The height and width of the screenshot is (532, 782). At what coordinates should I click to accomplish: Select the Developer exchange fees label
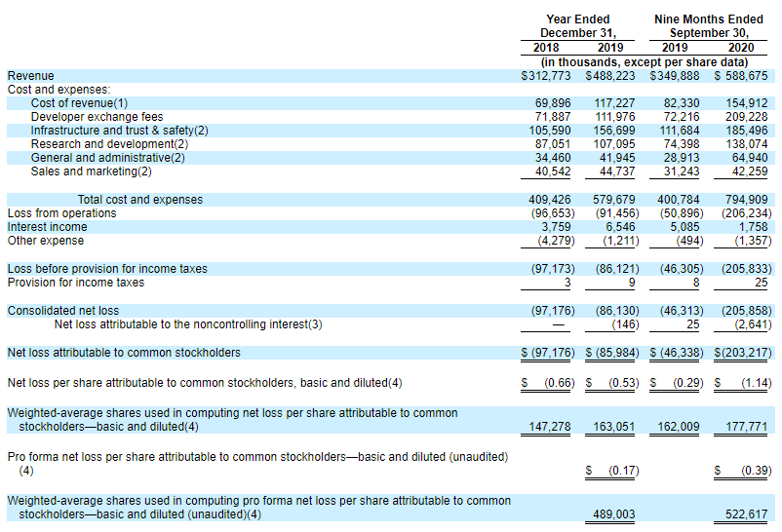point(97,117)
